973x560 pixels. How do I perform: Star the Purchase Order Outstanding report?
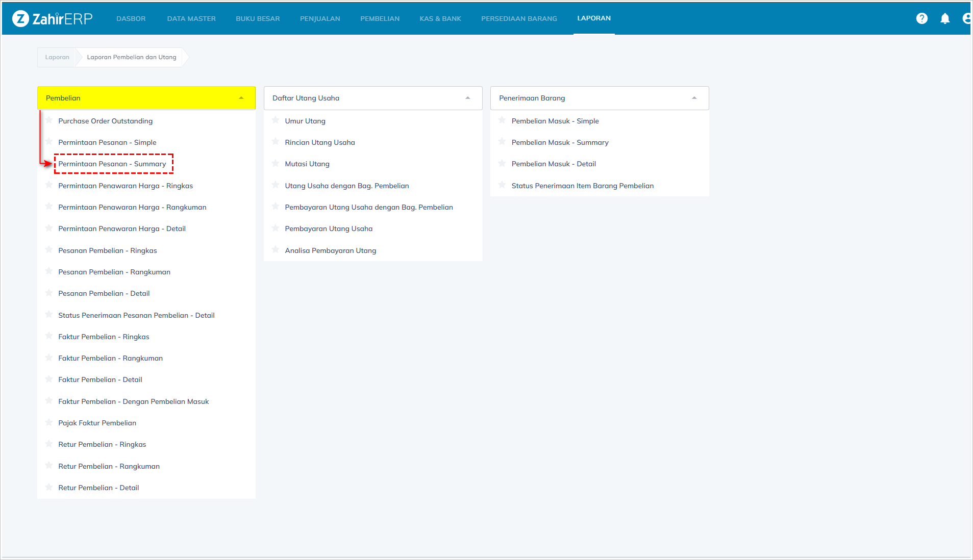point(49,120)
